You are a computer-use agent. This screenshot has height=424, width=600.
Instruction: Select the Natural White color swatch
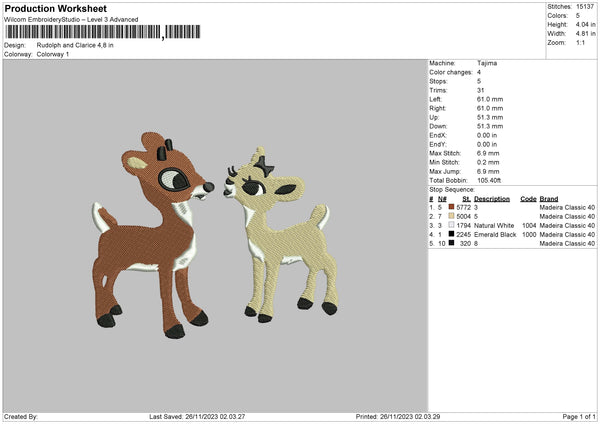coord(452,225)
